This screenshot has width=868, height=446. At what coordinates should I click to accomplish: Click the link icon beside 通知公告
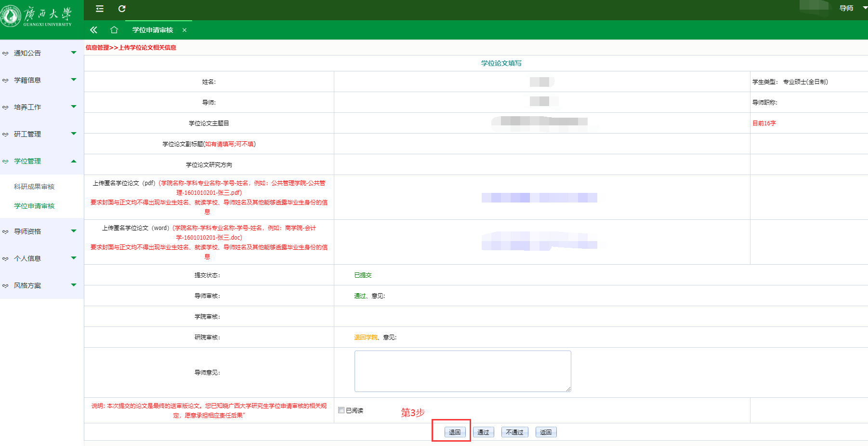(5, 54)
